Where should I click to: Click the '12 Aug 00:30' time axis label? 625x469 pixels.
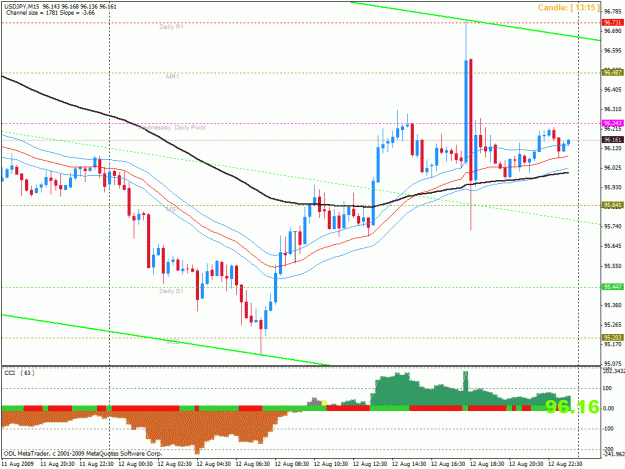pyautogui.click(x=136, y=464)
